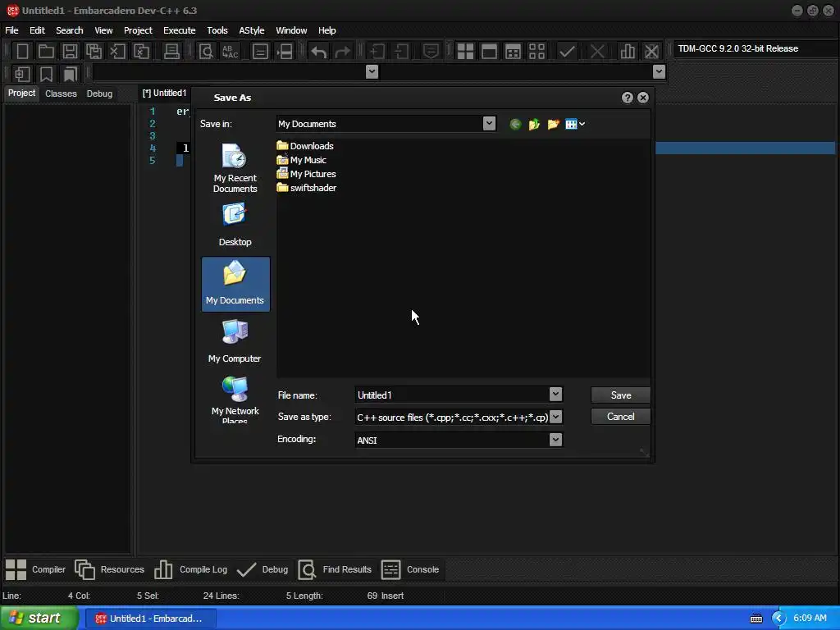
Task: Go to My Network Places
Action: tap(235, 399)
